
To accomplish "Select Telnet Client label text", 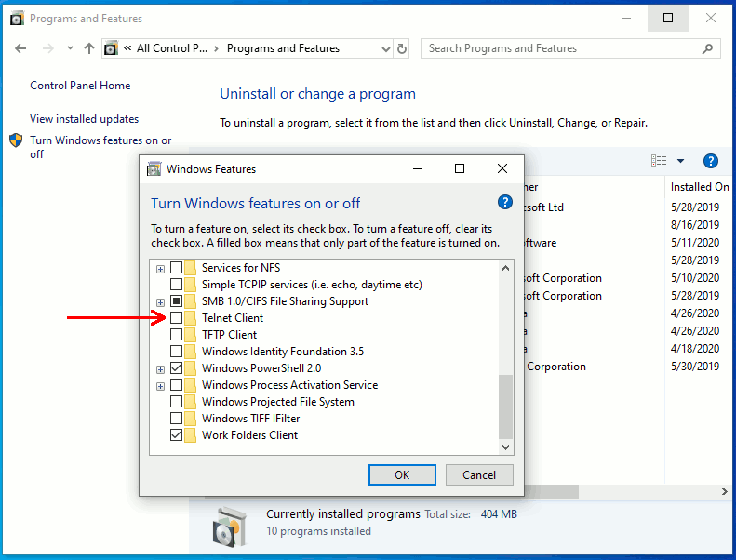I will 233,318.
